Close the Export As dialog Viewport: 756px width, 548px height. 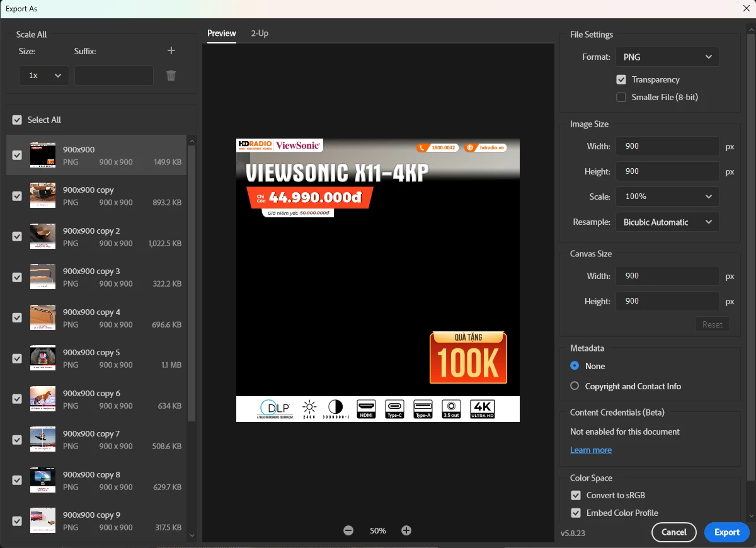tap(747, 9)
